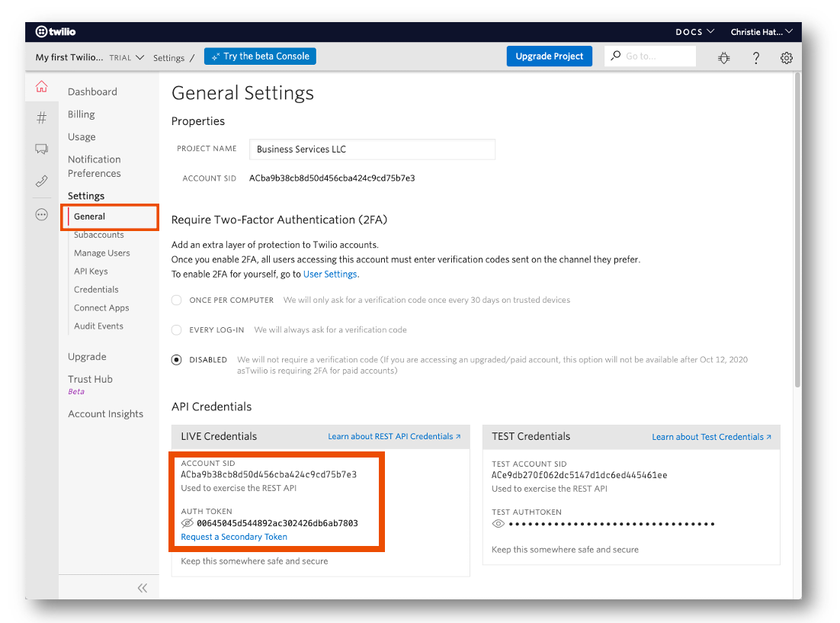
Task: Hide the live auth token
Action: coord(187,523)
